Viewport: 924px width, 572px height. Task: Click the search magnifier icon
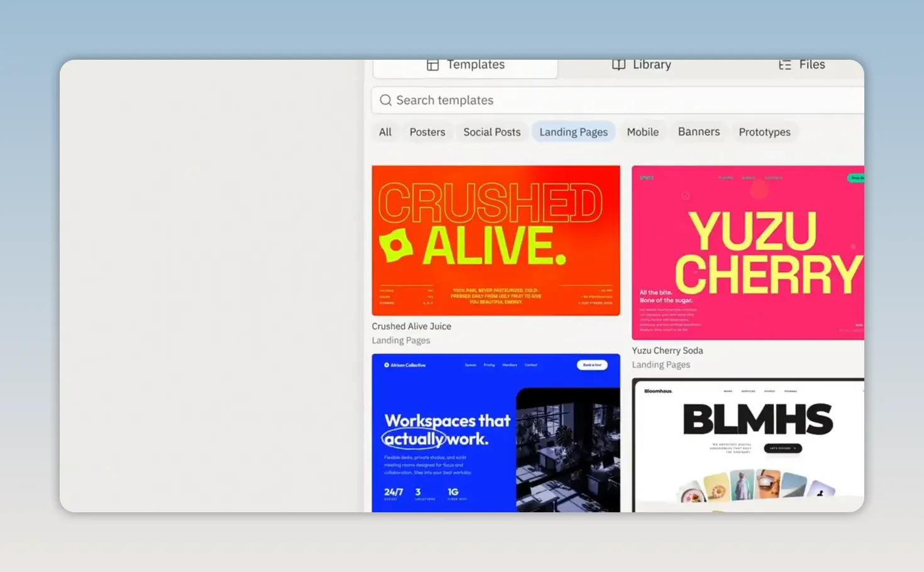click(385, 101)
